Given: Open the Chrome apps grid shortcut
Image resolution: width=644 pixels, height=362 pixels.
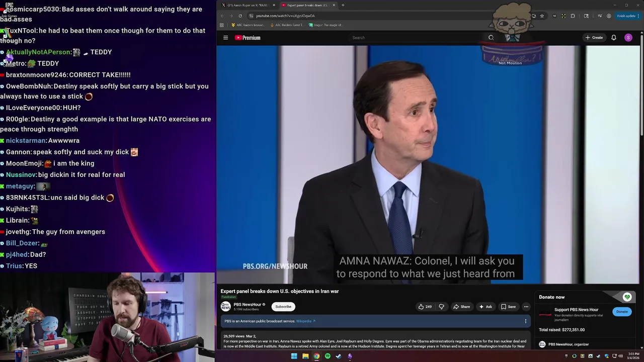Looking at the screenshot, I should [x=221, y=25].
